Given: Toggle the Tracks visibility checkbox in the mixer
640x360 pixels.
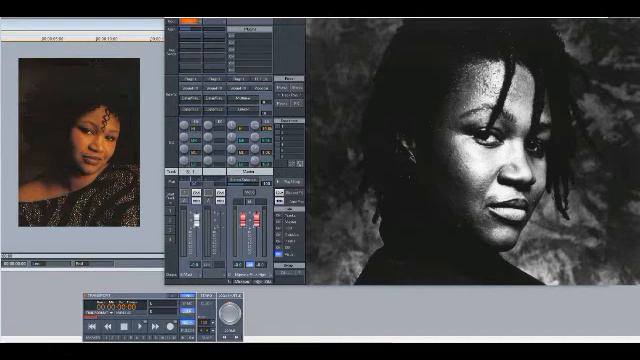Looking at the screenshot, I should click(x=278, y=216).
